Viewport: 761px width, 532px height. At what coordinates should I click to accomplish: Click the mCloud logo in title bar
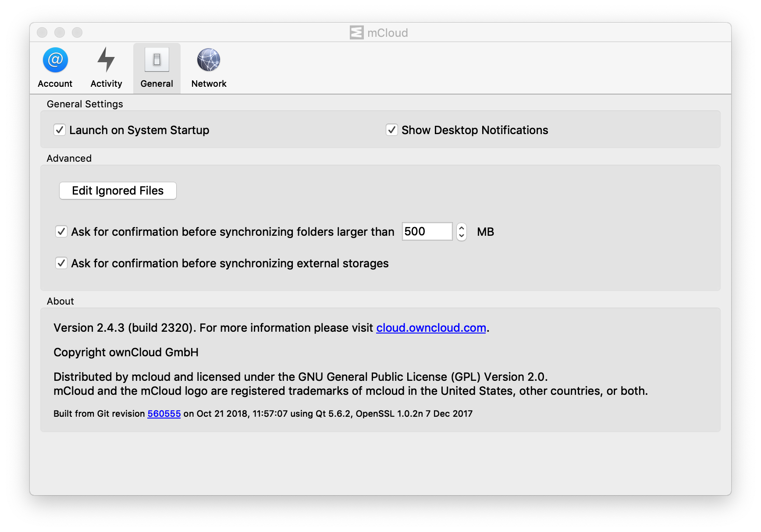356,32
